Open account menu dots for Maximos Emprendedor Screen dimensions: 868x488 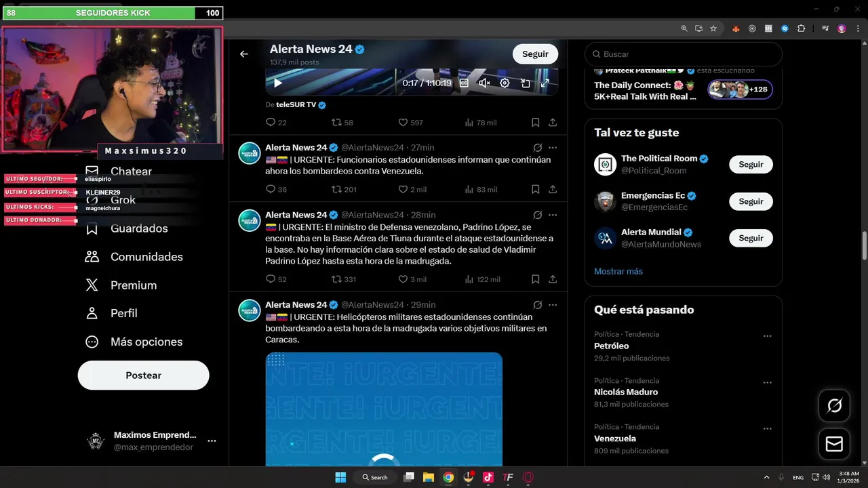click(212, 441)
